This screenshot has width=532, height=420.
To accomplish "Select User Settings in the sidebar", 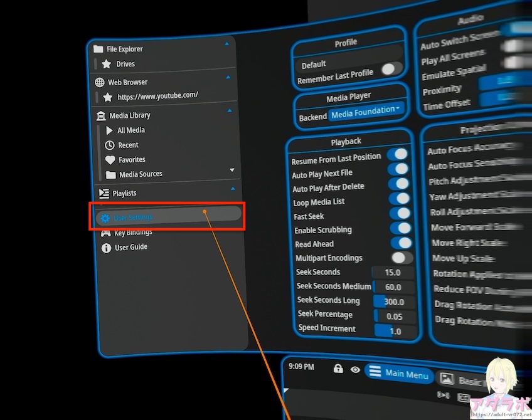I will [x=133, y=218].
